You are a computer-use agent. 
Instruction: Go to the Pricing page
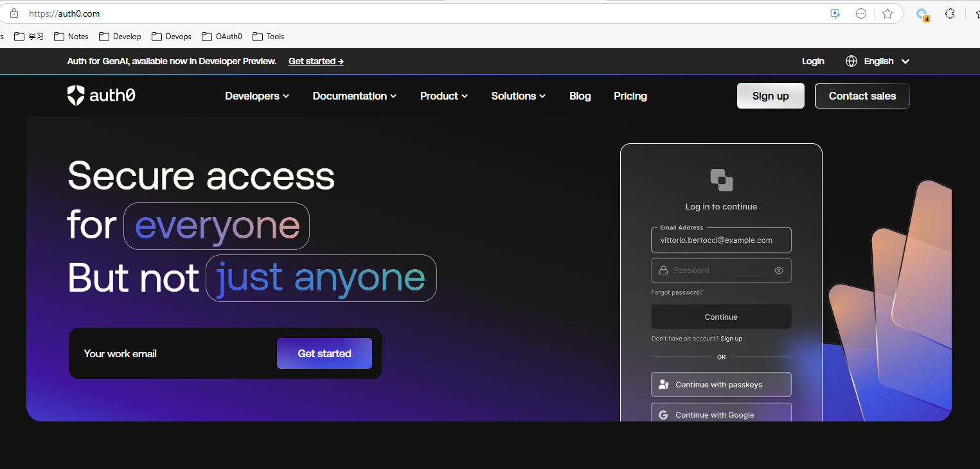pos(630,96)
